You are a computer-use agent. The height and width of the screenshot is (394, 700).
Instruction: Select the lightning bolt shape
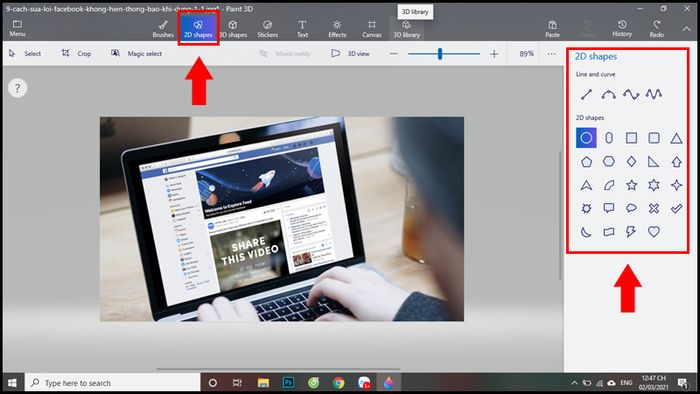(631, 232)
